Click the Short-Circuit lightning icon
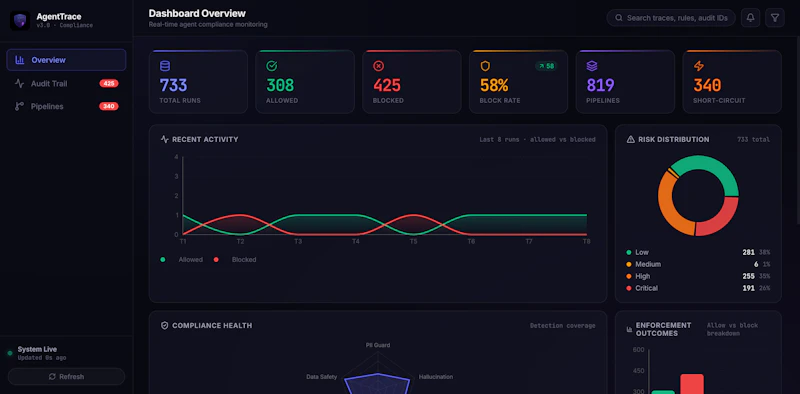Viewport: 800px width, 394px height. pyautogui.click(x=698, y=66)
